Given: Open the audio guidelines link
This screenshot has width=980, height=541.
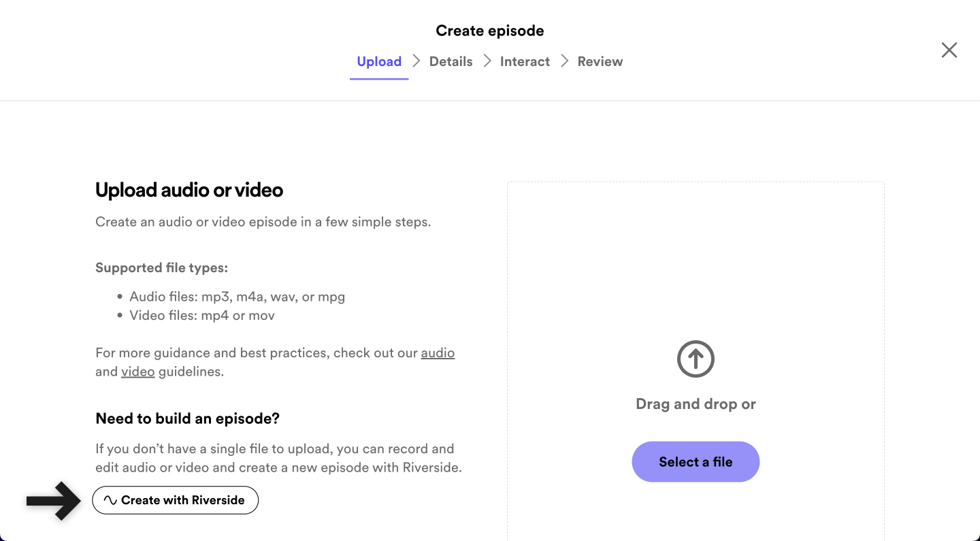Looking at the screenshot, I should coord(438,353).
